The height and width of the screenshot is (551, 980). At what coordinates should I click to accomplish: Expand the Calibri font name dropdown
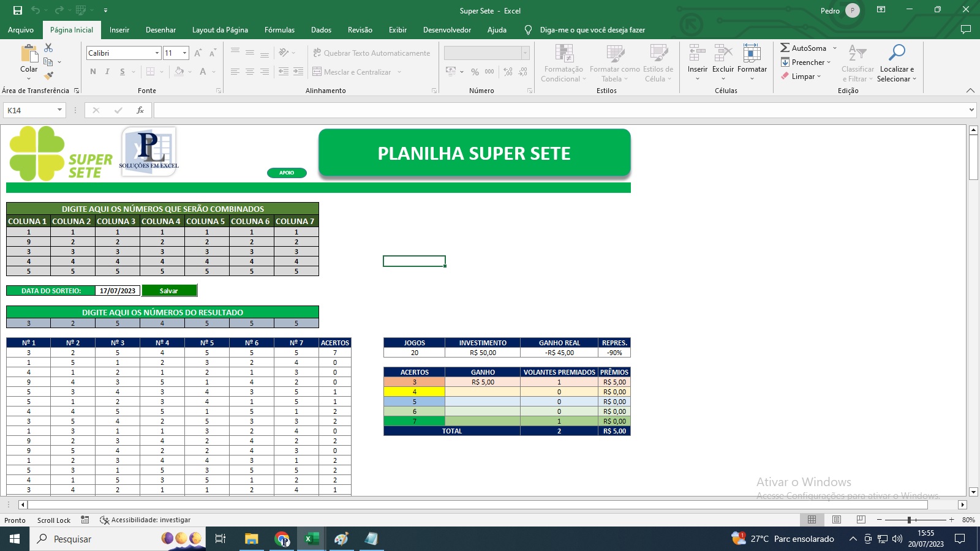157,53
